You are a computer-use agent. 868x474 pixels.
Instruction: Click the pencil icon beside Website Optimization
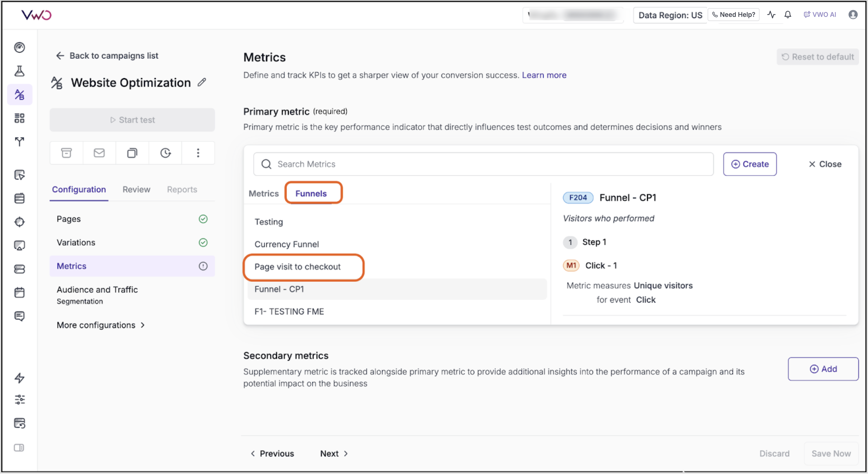click(x=202, y=82)
